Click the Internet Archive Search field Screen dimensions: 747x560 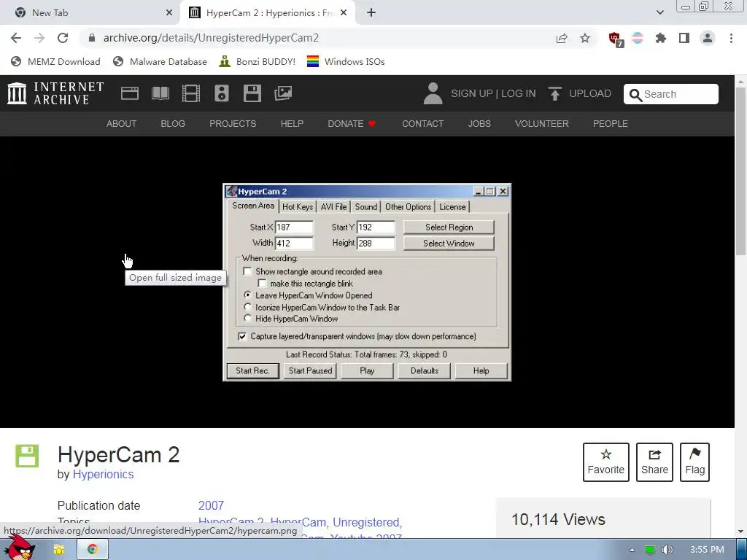click(671, 94)
